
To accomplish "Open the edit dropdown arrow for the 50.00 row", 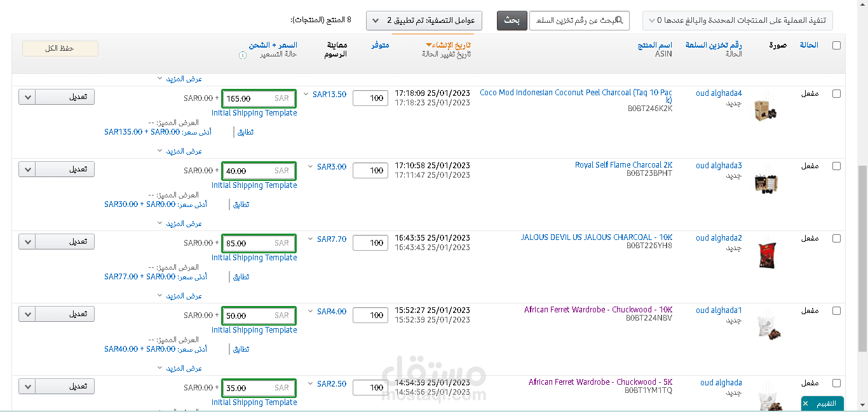I will pos(27,314).
